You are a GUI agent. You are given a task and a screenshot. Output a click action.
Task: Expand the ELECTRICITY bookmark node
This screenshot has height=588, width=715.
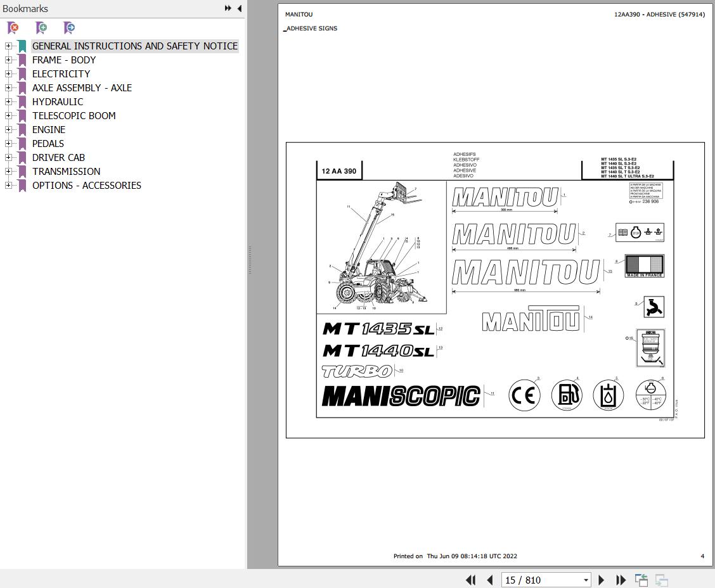tap(8, 74)
